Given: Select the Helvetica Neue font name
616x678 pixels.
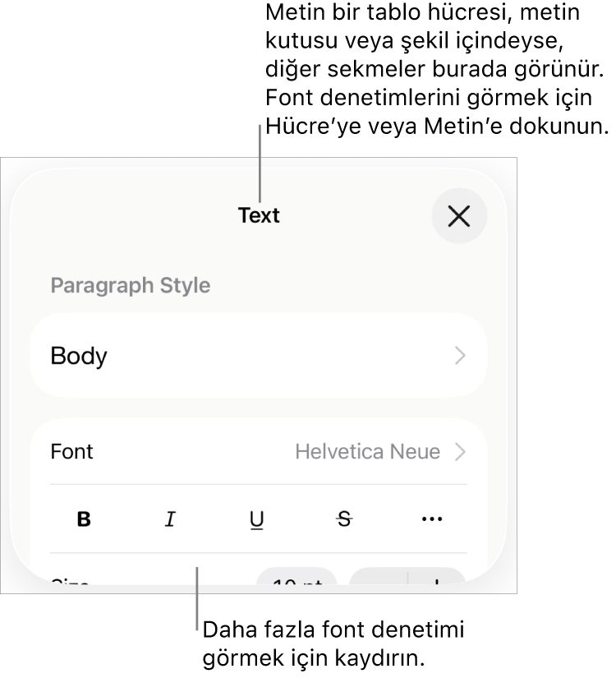Looking at the screenshot, I should [x=368, y=451].
